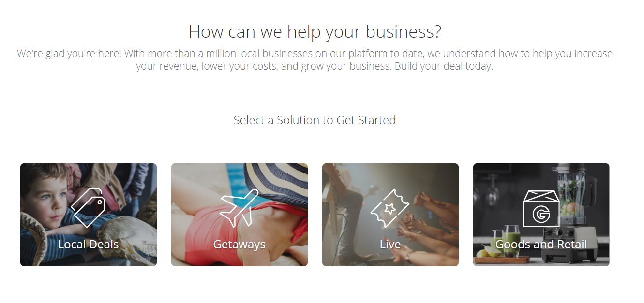Image resolution: width=644 pixels, height=303 pixels.
Task: Select the Local Deals label text
Action: (x=88, y=245)
